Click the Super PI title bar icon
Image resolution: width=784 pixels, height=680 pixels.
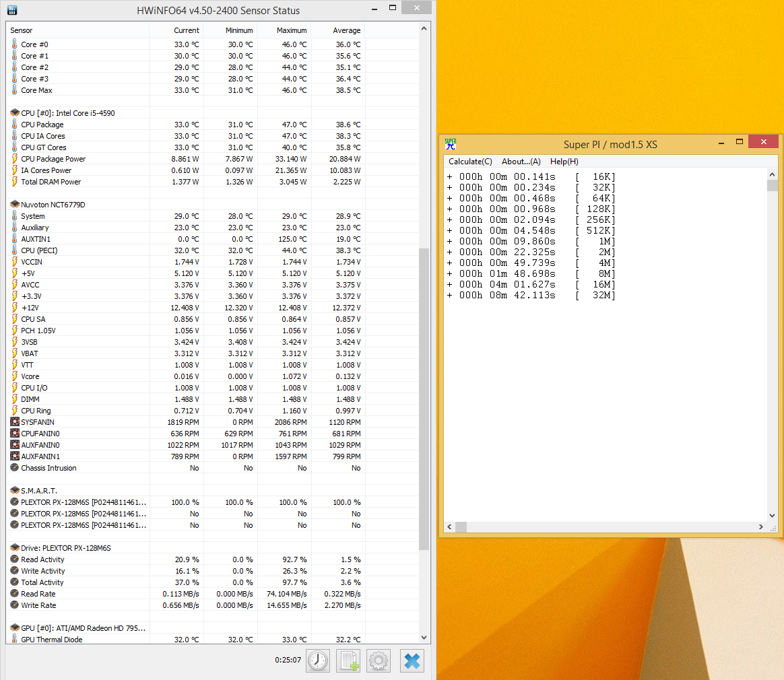click(x=451, y=143)
